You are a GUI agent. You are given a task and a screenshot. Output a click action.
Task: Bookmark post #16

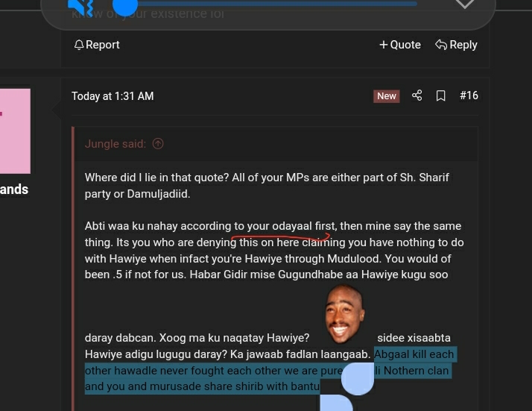441,95
